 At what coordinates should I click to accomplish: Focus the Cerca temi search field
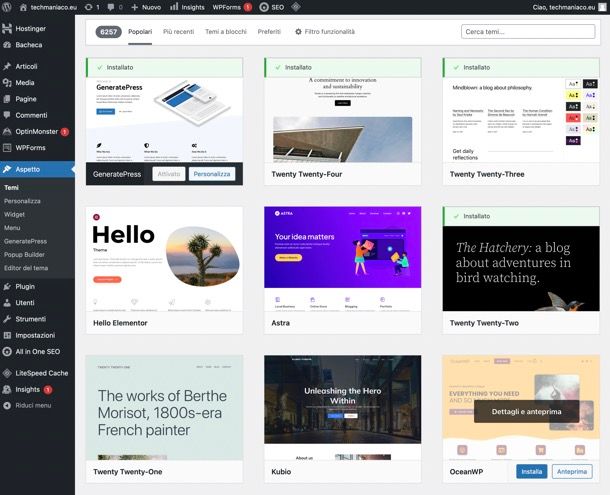point(528,32)
